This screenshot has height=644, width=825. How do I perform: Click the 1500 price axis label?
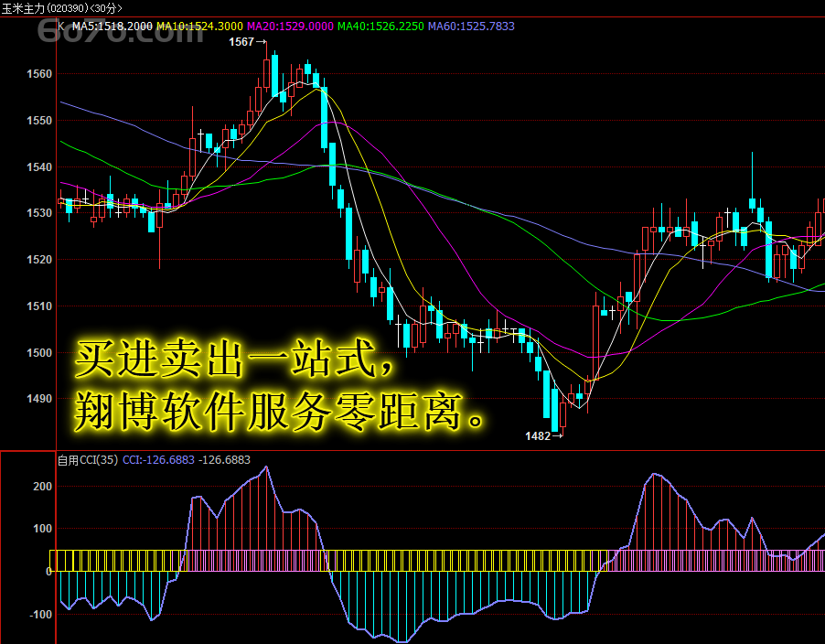(x=39, y=353)
